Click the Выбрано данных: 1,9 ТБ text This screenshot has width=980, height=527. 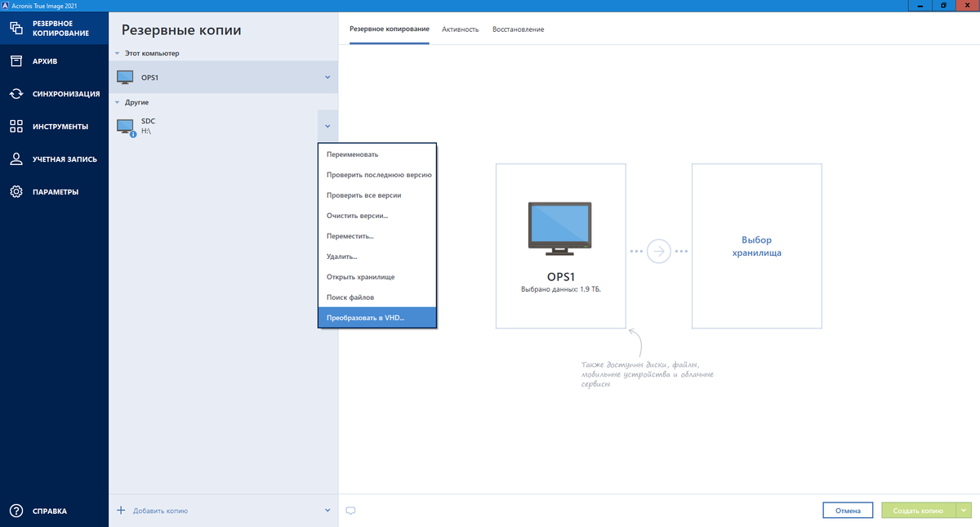[x=561, y=289]
